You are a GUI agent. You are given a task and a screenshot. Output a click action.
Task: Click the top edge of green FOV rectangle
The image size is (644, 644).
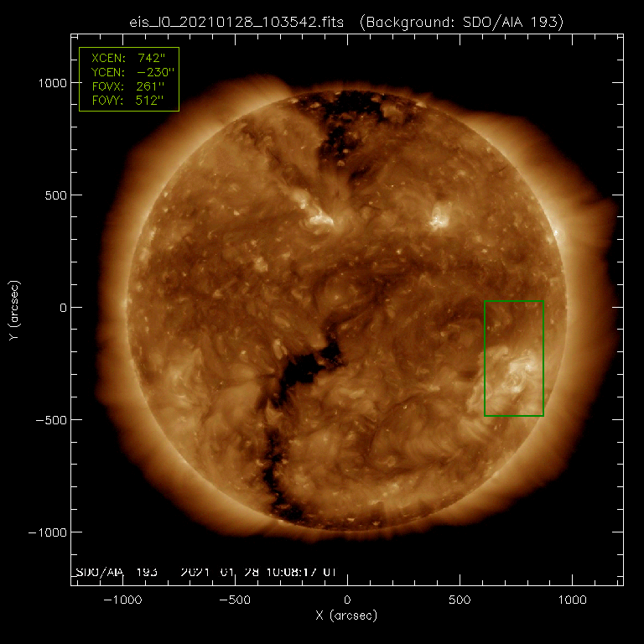[x=514, y=301]
